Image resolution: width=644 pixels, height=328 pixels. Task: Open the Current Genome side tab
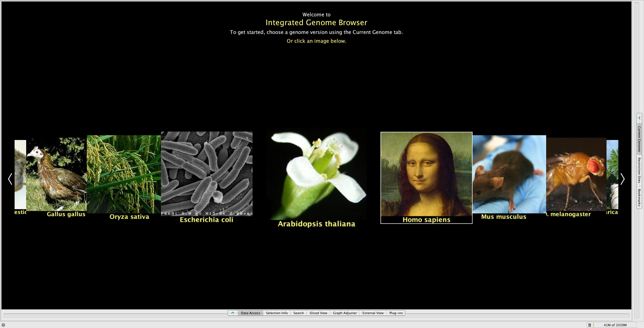pos(639,139)
